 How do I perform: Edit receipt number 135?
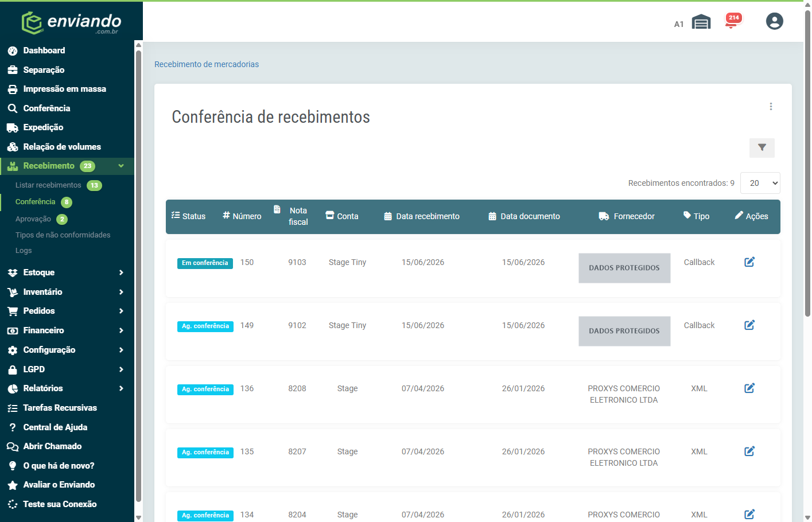[749, 451]
